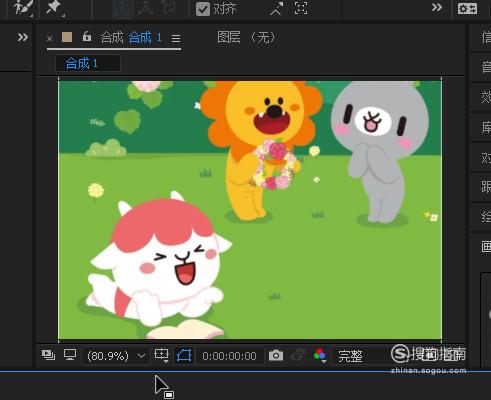The width and height of the screenshot is (491, 400).
Task: Toggle the always preview this view icon
Action: (x=49, y=355)
